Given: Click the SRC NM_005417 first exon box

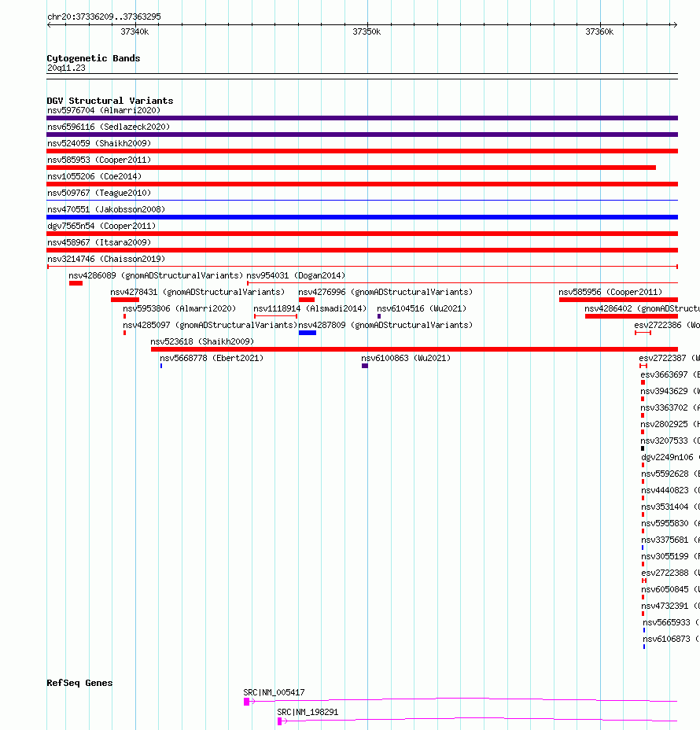Looking at the screenshot, I should 247,702.
